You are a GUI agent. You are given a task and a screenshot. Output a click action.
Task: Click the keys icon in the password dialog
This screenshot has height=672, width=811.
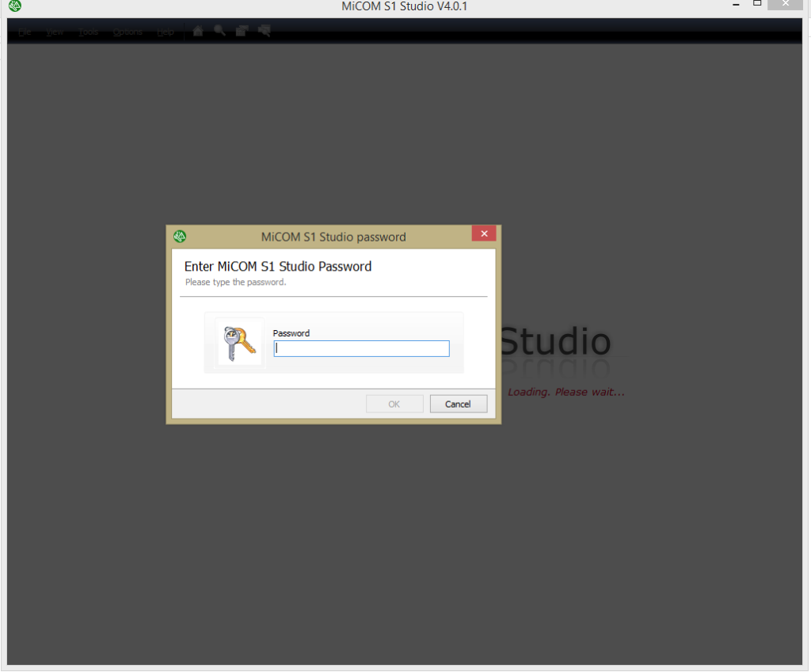(x=239, y=343)
